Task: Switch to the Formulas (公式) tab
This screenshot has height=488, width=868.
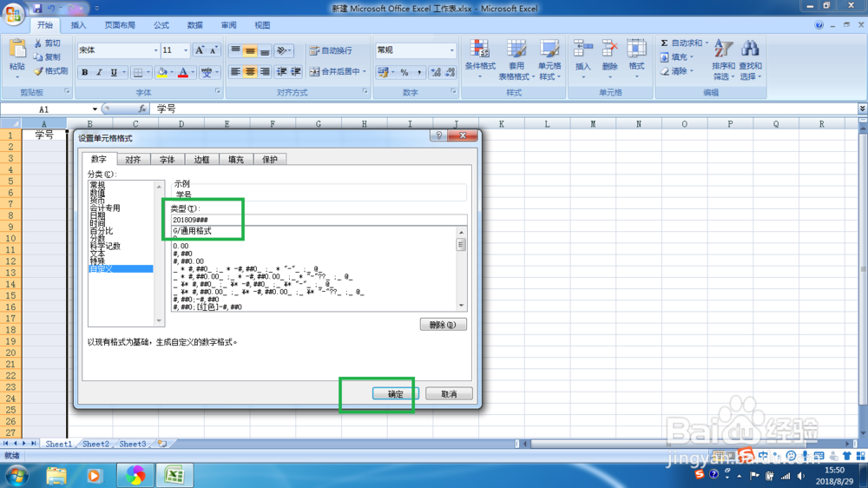Action: [x=161, y=25]
